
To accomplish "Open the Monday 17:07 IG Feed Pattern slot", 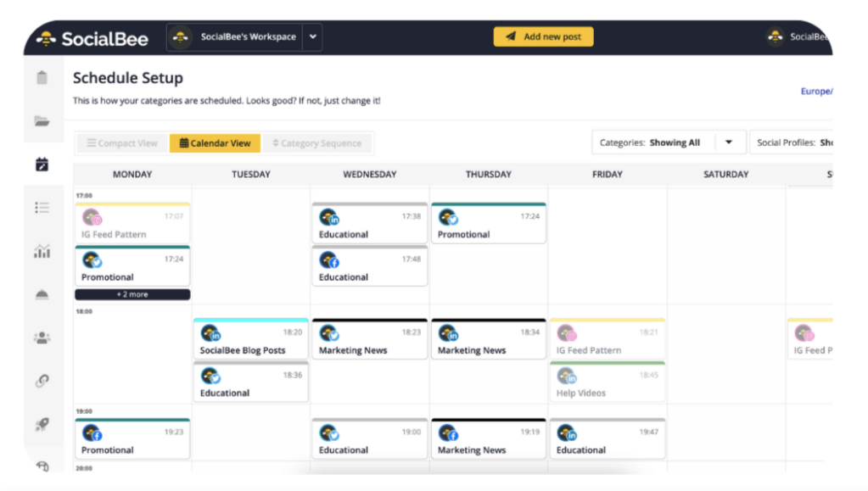I will click(132, 223).
